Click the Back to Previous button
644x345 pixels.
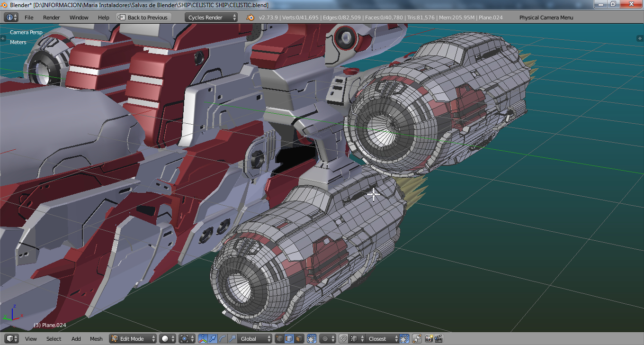click(143, 18)
